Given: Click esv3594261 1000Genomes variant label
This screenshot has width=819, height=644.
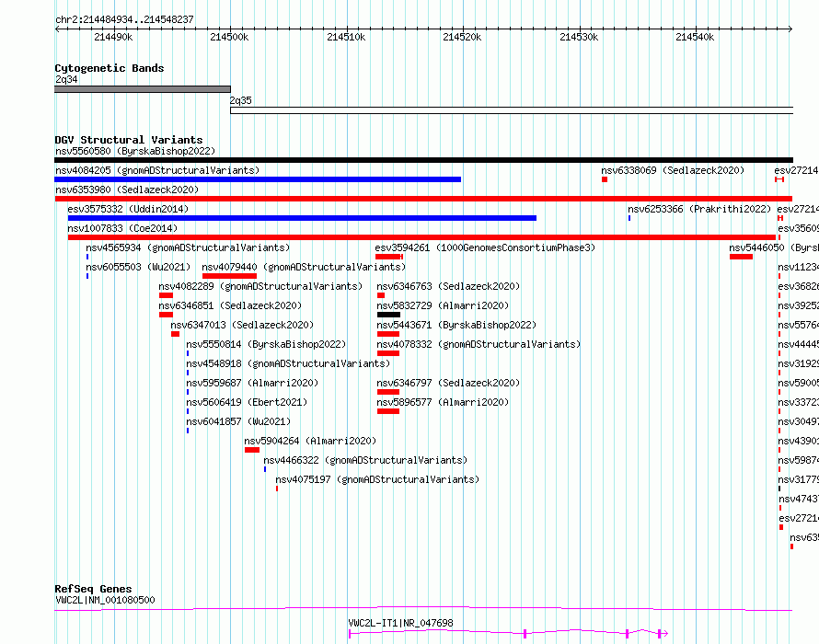Looking at the screenshot, I should coord(485,247).
